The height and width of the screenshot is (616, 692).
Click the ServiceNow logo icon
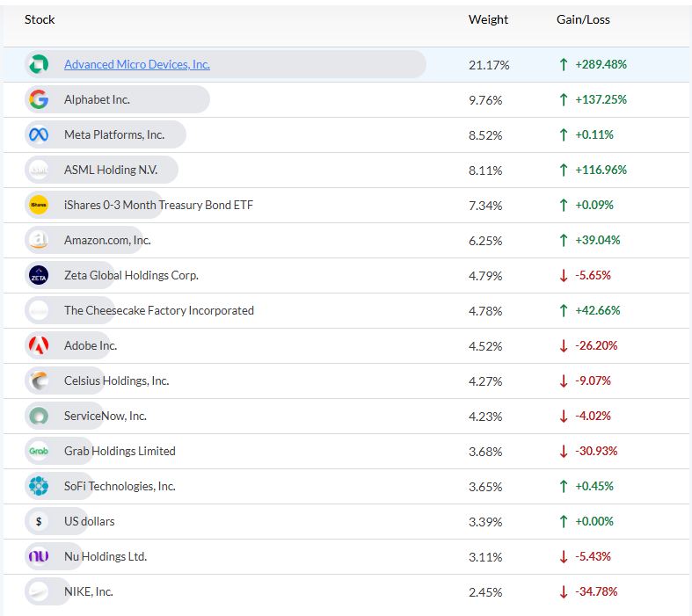[39, 416]
